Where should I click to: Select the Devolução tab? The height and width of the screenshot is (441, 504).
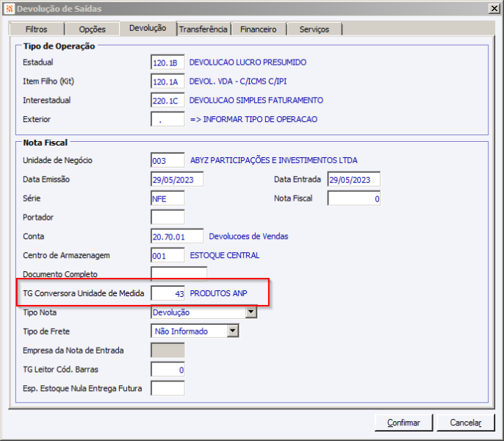coord(148,29)
